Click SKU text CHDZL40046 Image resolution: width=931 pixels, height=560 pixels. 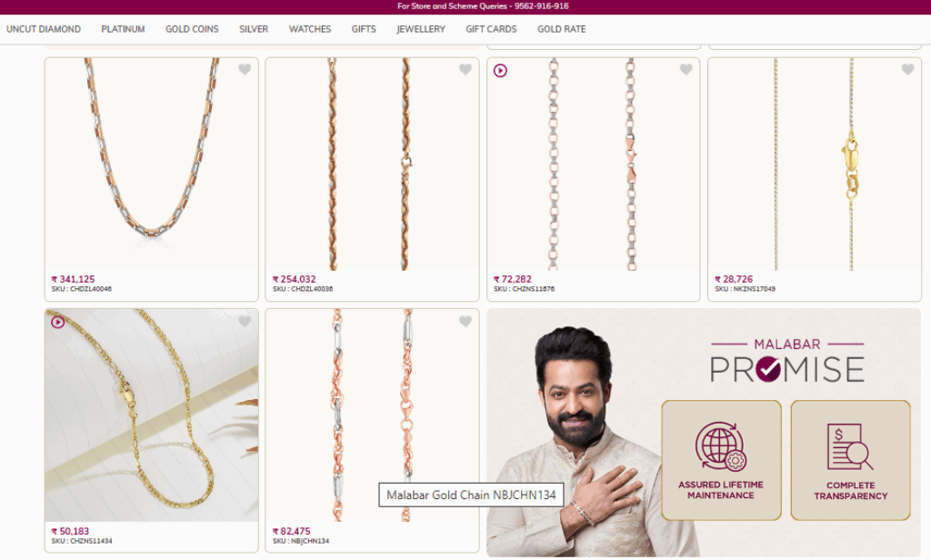pyautogui.click(x=81, y=289)
